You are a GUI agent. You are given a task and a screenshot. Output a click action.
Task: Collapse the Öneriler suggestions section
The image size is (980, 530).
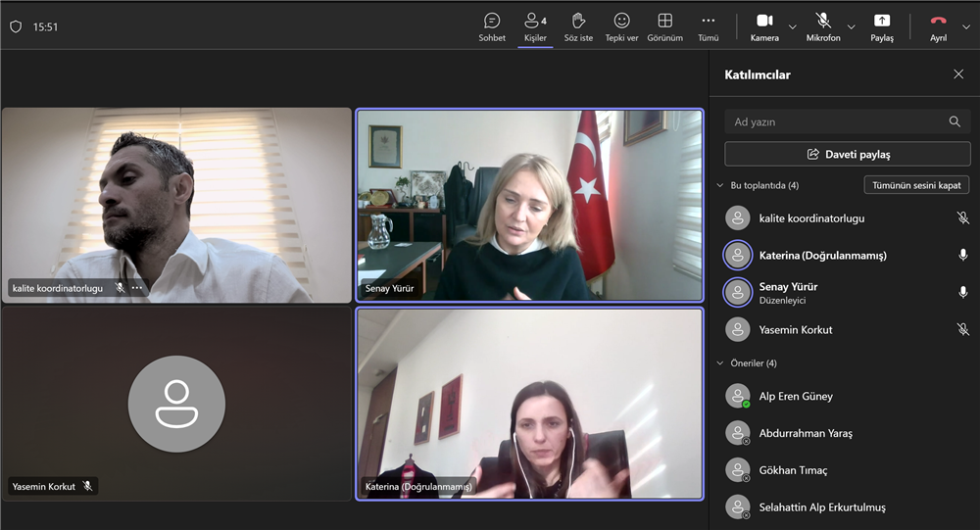click(x=720, y=363)
